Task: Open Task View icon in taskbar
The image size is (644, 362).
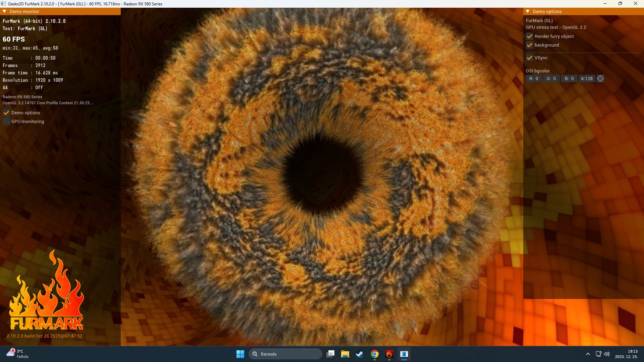Action: pos(330,354)
